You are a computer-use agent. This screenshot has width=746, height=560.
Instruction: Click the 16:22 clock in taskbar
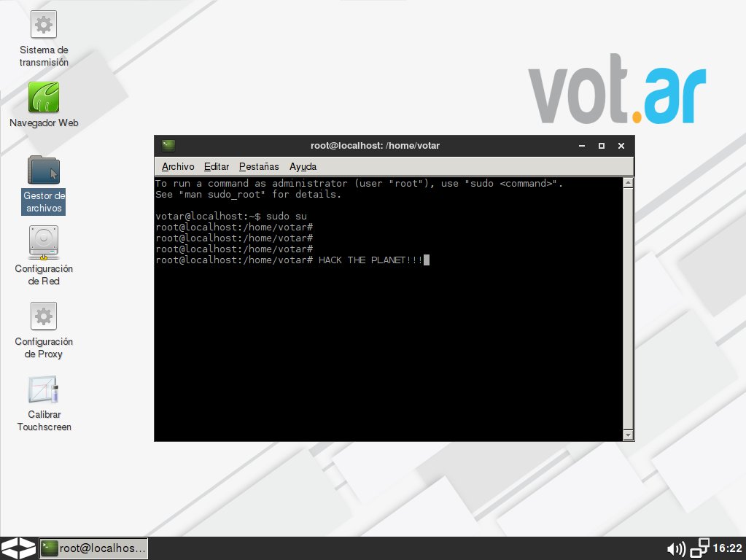728,548
